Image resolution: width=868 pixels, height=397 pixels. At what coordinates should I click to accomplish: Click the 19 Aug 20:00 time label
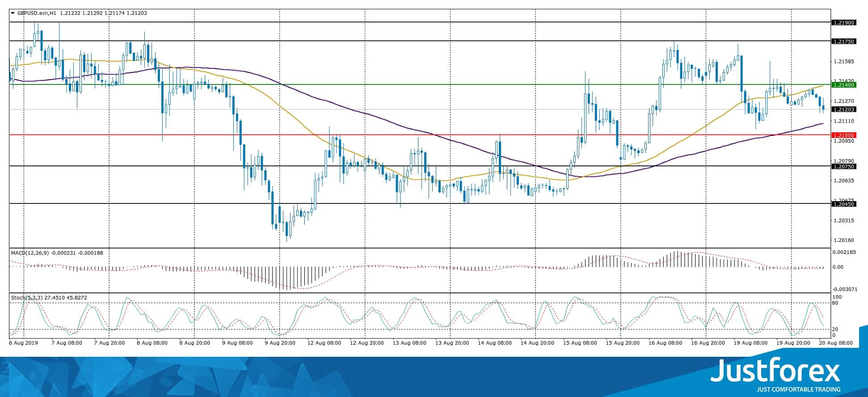[x=793, y=343]
